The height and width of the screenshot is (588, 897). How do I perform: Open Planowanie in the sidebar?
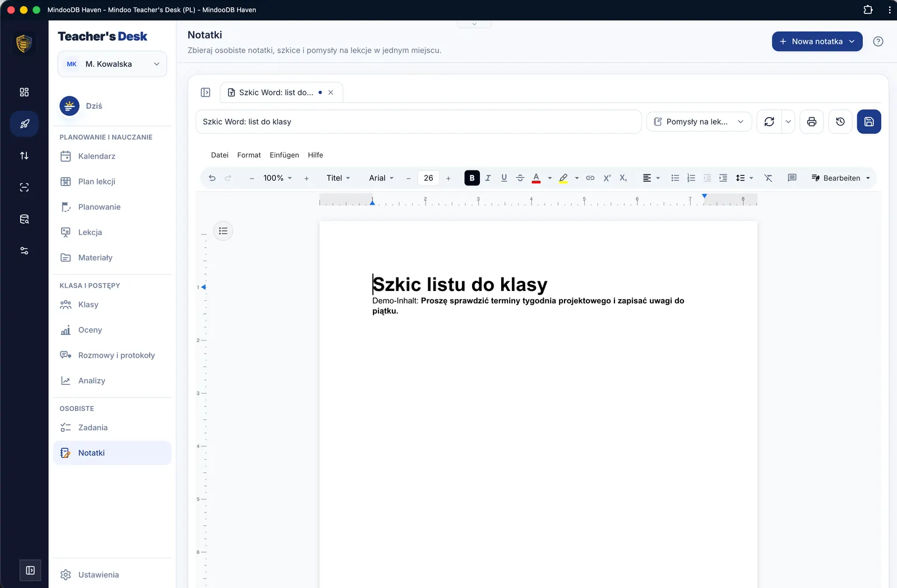(x=112, y=207)
